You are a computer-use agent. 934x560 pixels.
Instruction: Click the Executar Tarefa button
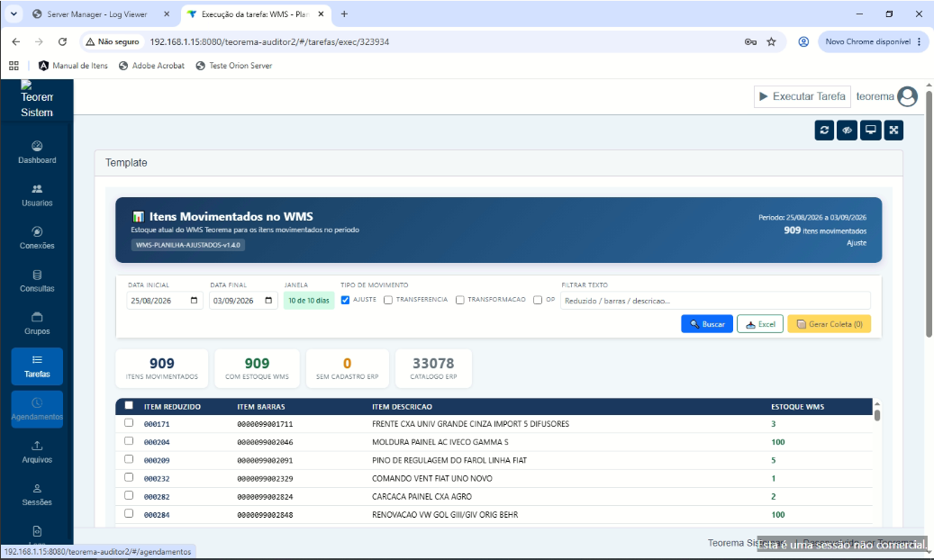(802, 96)
